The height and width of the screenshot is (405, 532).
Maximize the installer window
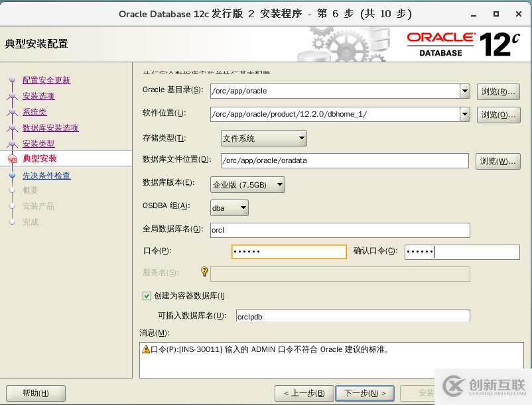[x=496, y=14]
